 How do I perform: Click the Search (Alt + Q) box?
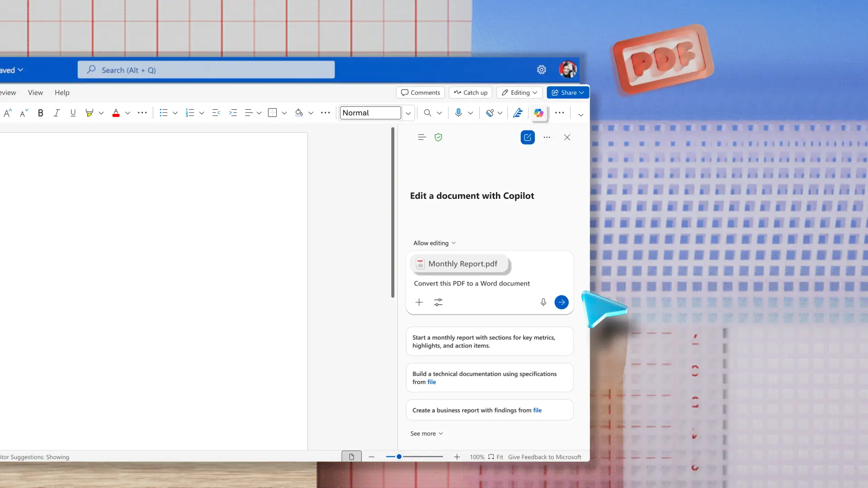point(206,70)
